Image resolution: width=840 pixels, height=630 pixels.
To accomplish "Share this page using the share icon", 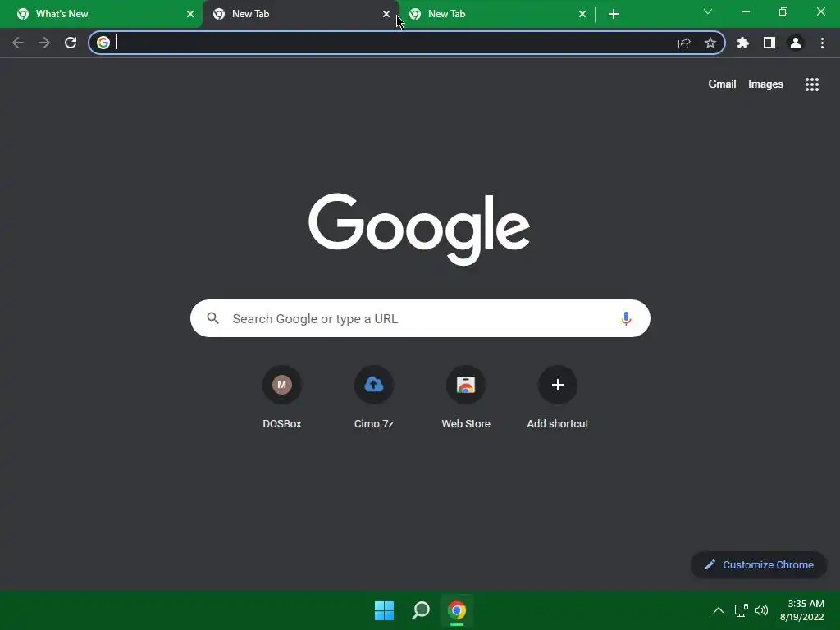I will coord(684,43).
